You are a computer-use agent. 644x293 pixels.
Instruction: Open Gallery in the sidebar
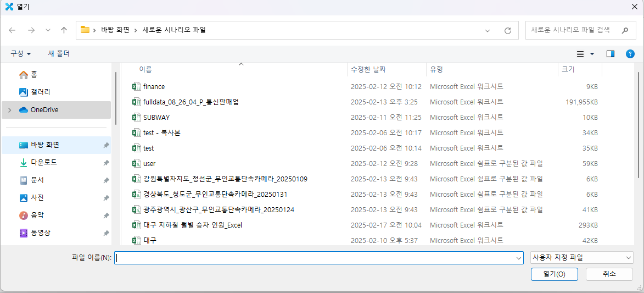click(40, 92)
